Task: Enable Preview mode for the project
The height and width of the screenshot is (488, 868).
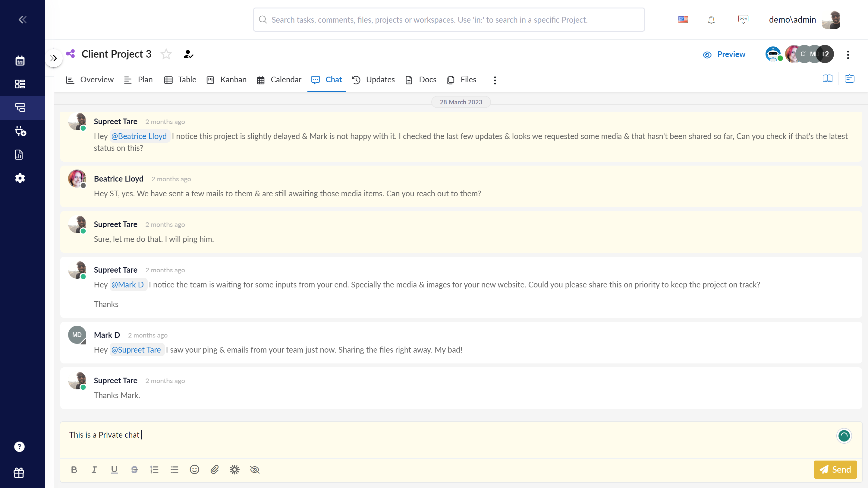Action: pos(724,54)
